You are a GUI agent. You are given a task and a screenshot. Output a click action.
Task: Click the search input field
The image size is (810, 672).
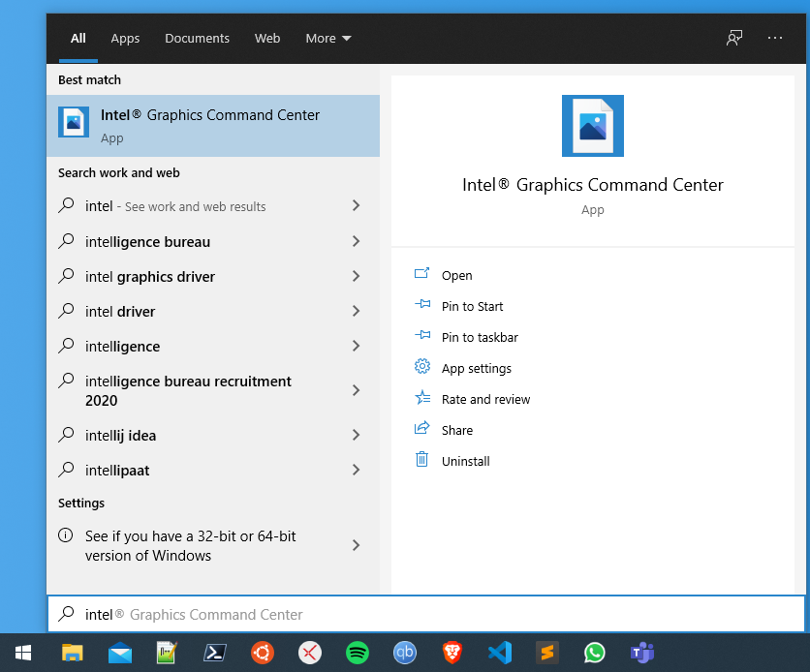pos(426,614)
